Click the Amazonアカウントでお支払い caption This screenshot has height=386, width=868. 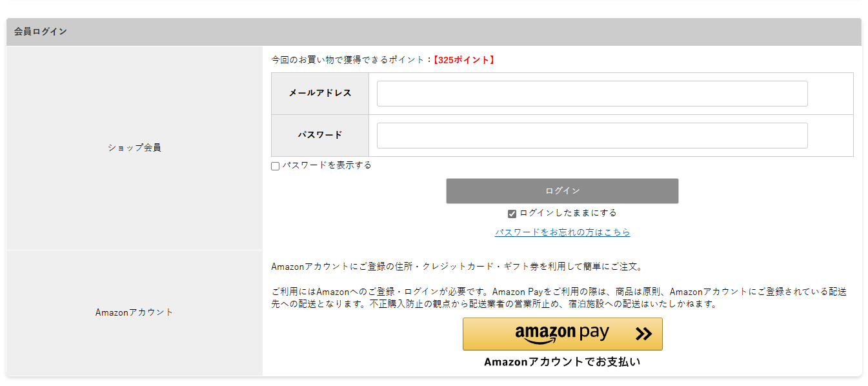point(562,362)
